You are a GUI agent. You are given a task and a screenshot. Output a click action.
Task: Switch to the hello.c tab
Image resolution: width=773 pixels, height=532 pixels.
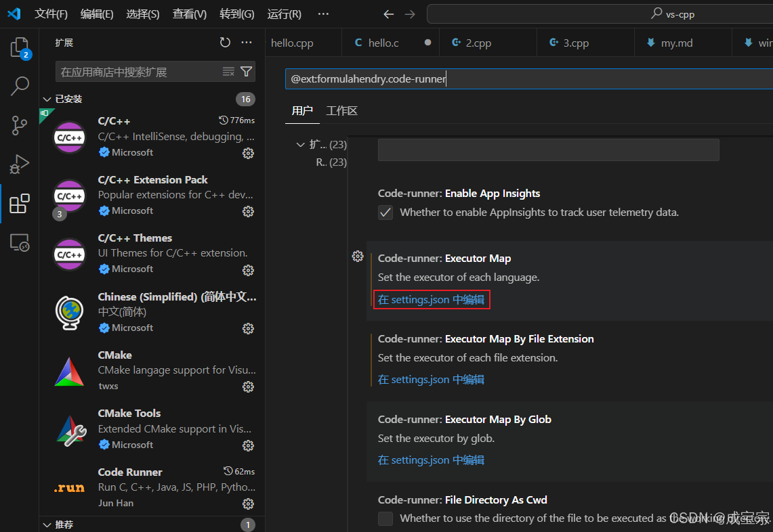390,43
